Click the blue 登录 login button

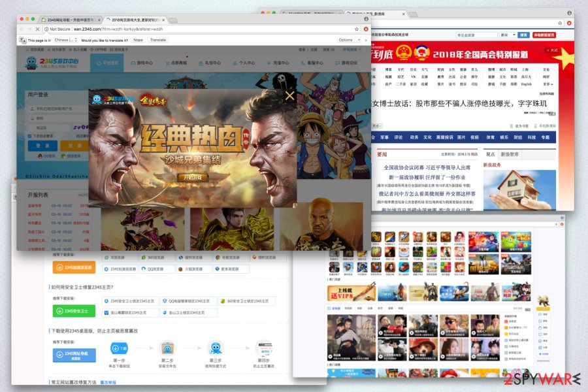click(42, 146)
